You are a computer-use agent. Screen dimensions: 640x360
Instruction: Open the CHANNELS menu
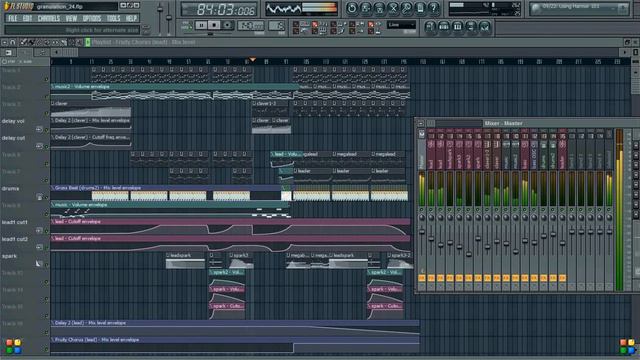[49, 18]
